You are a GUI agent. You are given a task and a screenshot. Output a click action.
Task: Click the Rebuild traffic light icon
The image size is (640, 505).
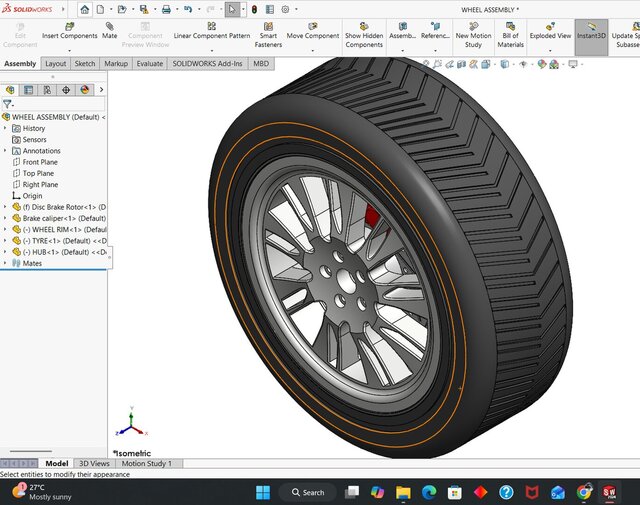[254, 9]
